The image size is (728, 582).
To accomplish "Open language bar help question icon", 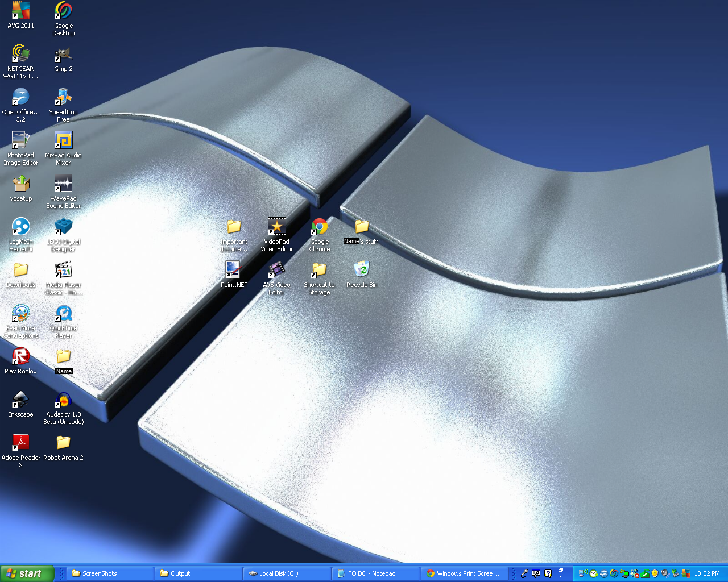I will click(548, 573).
